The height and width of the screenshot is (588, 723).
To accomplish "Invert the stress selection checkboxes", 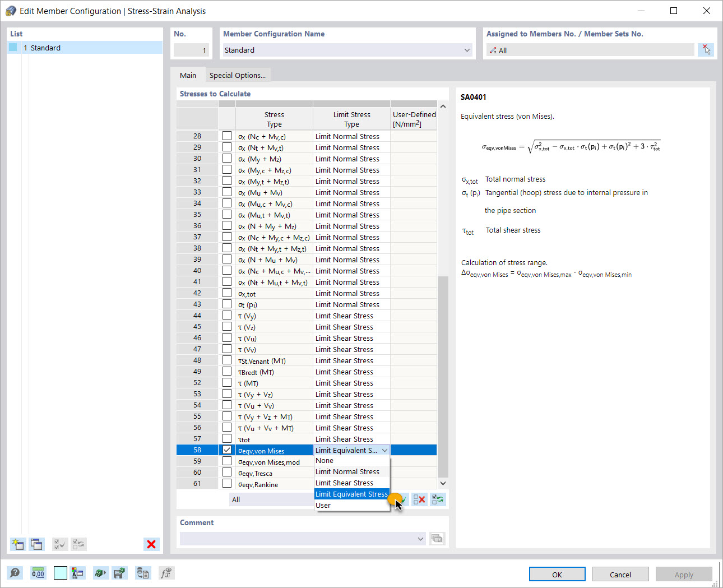I will click(438, 499).
